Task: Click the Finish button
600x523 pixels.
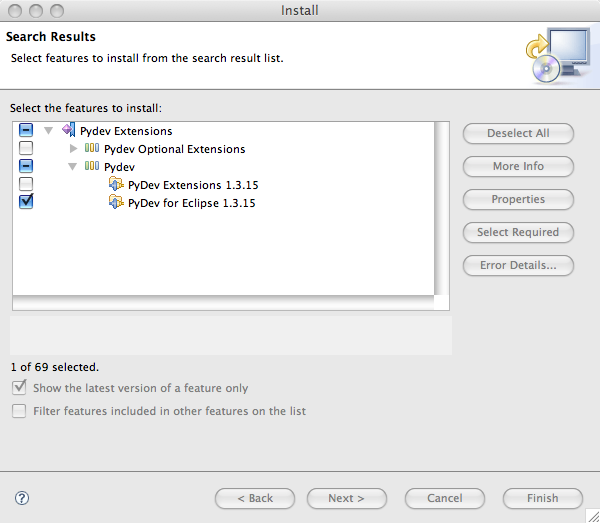Action: [x=543, y=498]
